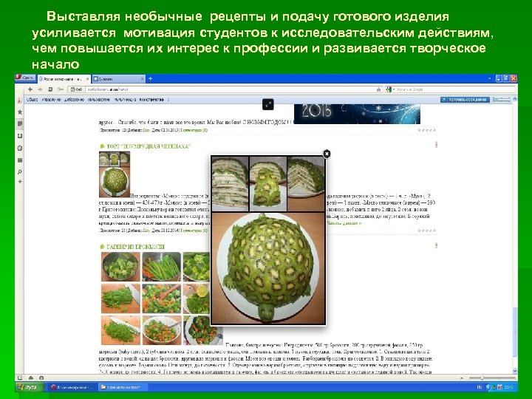
Task: Click the camera-shaped icon in status bar
Action: coord(41,378)
